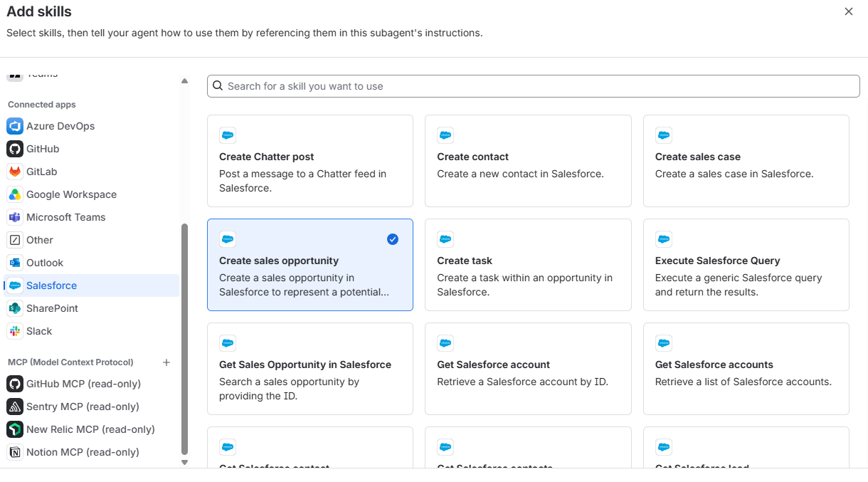Click 'Retrieve a list of Salesforce accounts.' text
868x482 pixels.
743,382
